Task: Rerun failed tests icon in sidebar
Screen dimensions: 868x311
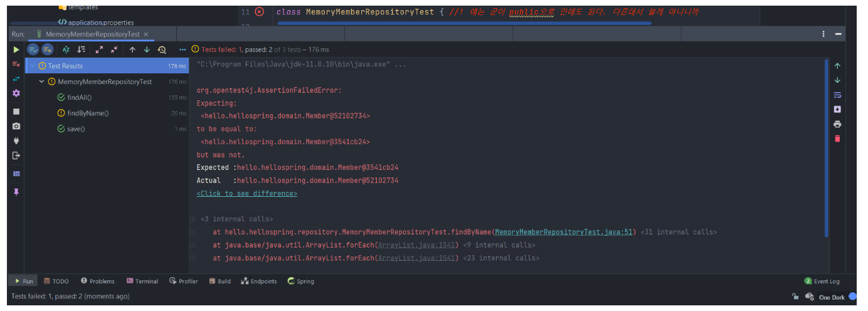Action: 16,65
